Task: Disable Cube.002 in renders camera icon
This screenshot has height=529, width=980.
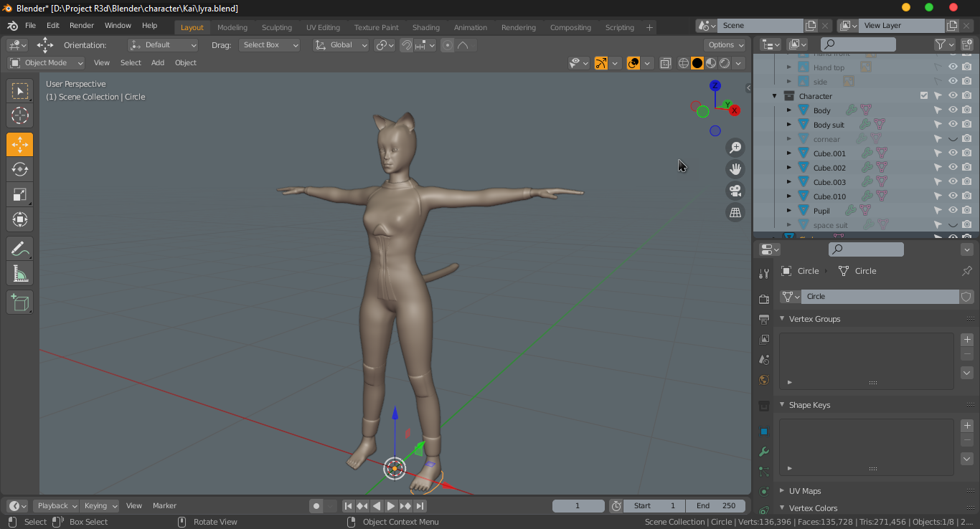Action: tap(967, 167)
